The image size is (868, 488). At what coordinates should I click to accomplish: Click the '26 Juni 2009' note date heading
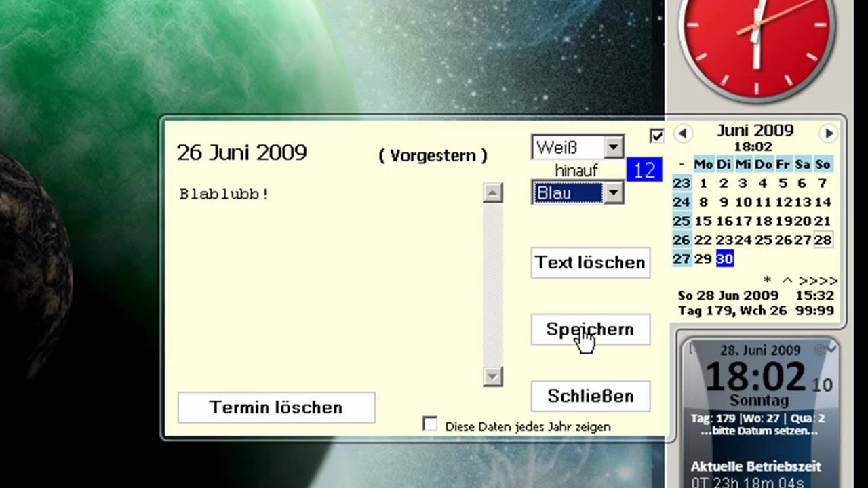(242, 152)
